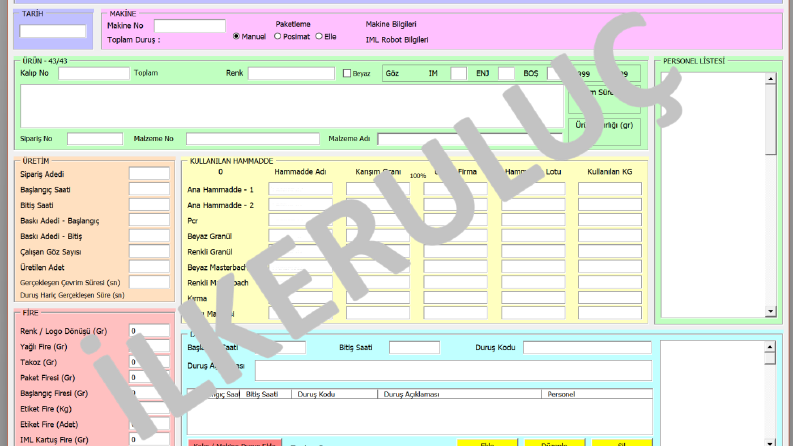The height and width of the screenshot is (446, 793).
Task: Click the Renk text field
Action: (291, 73)
